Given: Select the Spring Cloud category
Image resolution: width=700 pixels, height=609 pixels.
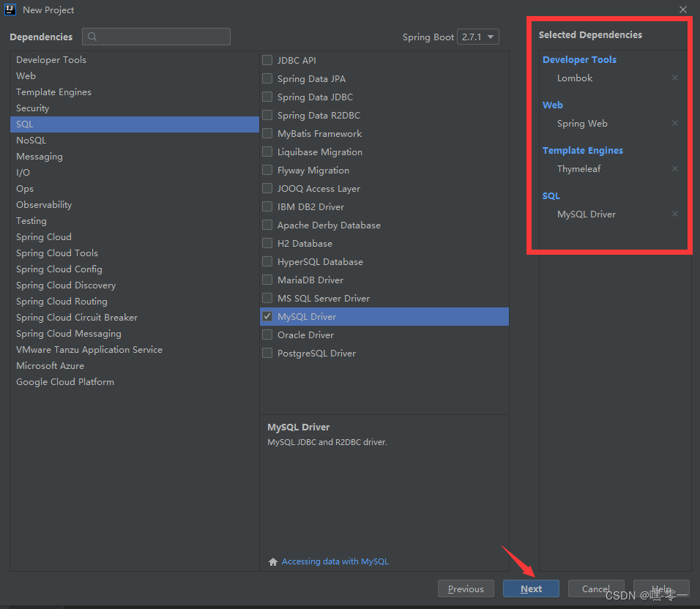Looking at the screenshot, I should click(135, 236).
